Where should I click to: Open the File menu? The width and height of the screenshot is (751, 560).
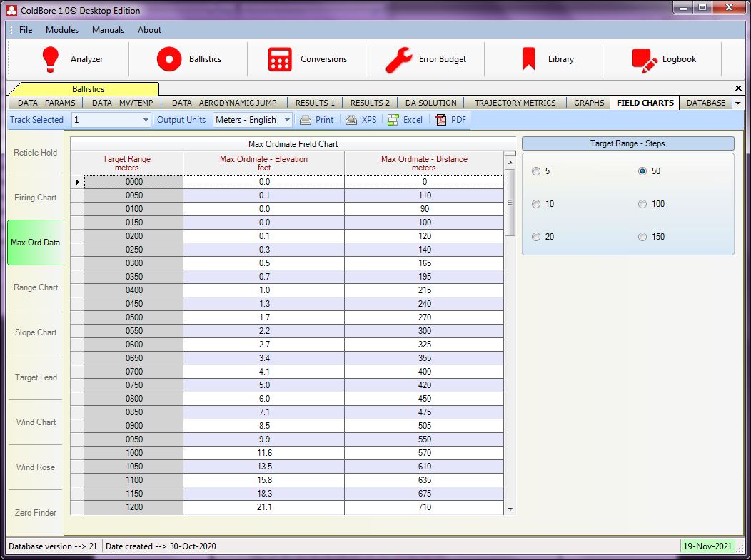(x=26, y=30)
